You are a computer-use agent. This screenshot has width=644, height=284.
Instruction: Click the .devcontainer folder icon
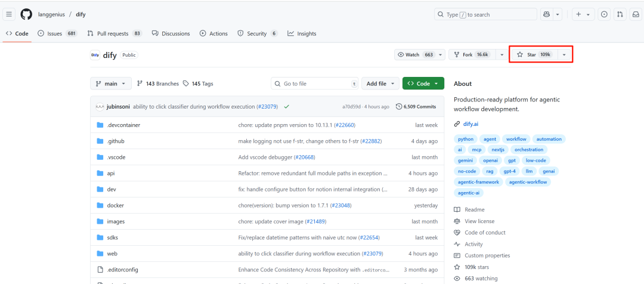pos(100,125)
